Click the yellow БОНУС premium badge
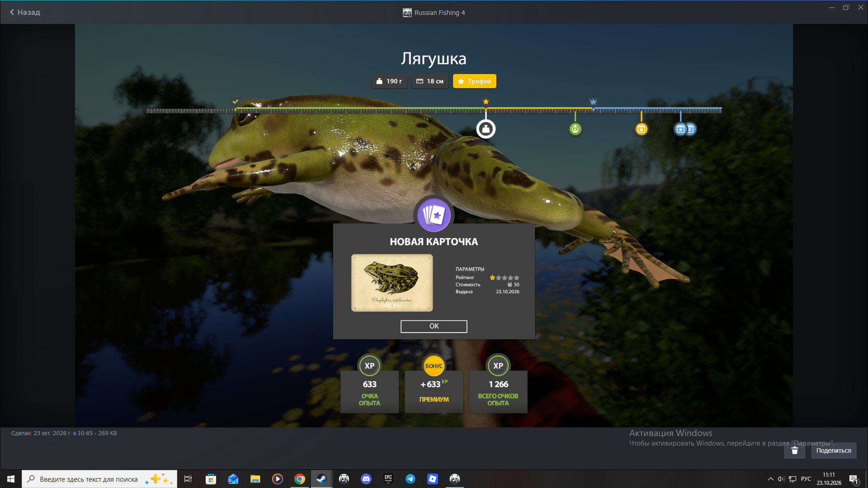The height and width of the screenshot is (488, 868). coord(434,366)
